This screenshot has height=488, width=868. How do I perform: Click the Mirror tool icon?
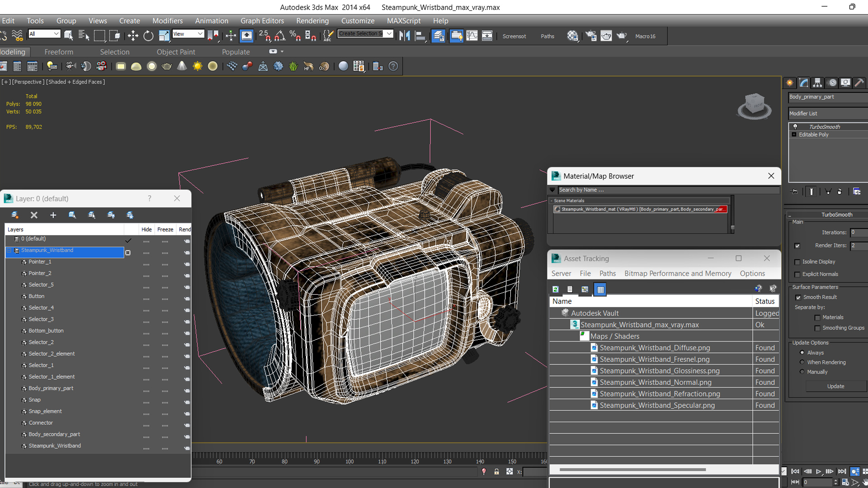405,36
